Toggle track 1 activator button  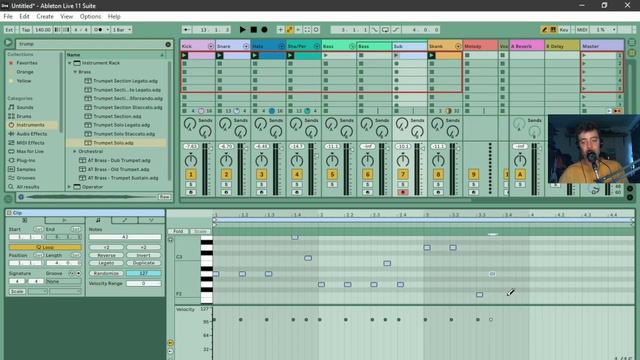pos(191,175)
